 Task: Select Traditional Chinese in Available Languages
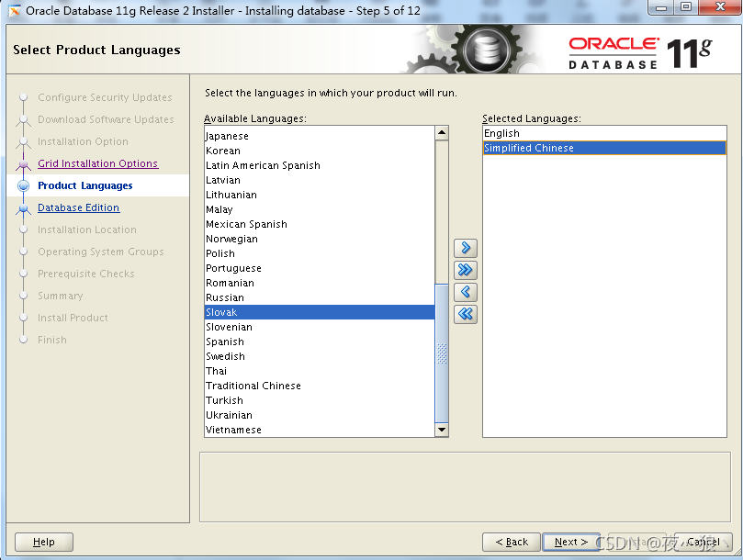click(320, 386)
